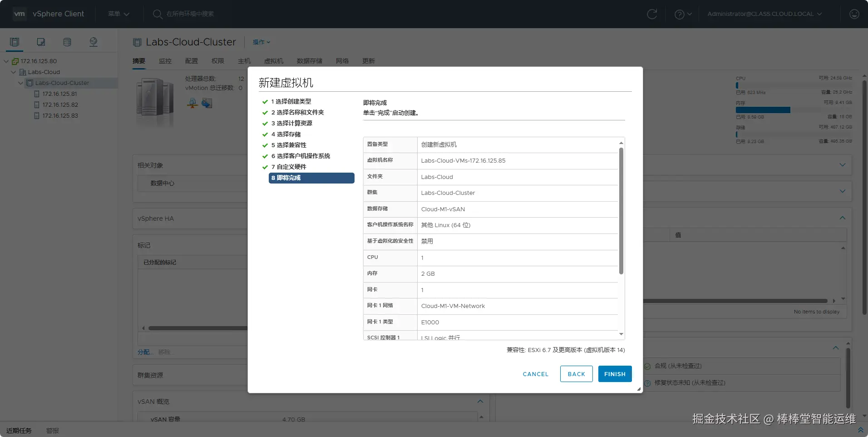The width and height of the screenshot is (868, 437).
Task: Switch to the 虚拟机 tab
Action: click(274, 61)
